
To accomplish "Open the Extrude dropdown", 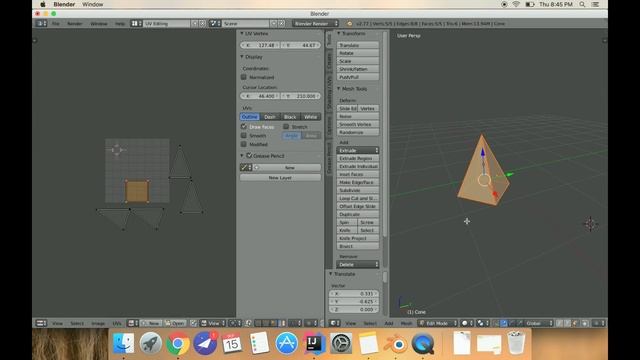I will (358, 151).
